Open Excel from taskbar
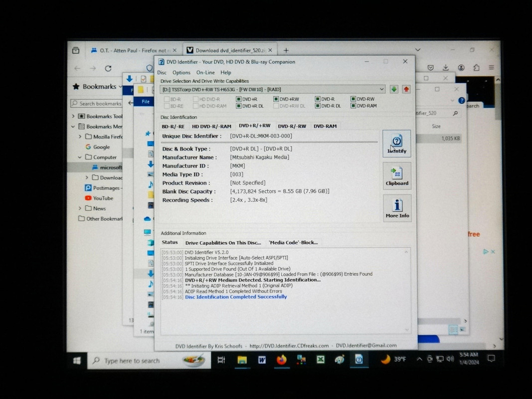Viewport: 532px width, 399px height. tap(320, 359)
